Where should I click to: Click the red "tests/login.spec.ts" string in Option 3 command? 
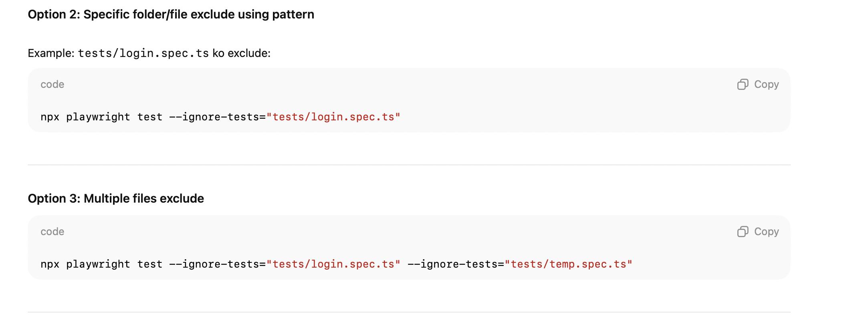click(333, 264)
